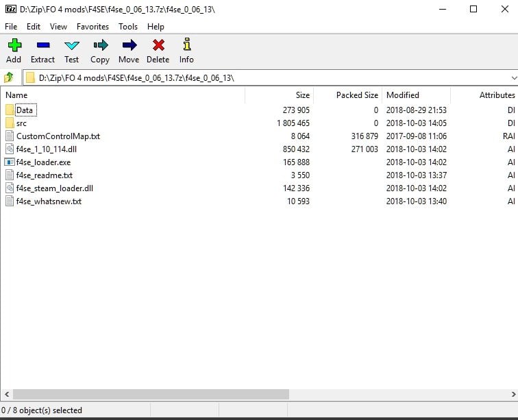Click the CustomControlMap.txt file icon

(x=10, y=136)
